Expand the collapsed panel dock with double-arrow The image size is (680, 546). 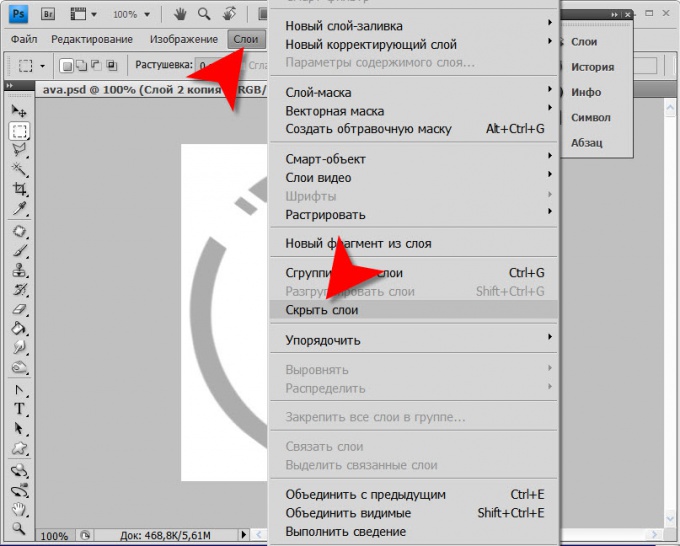coord(614,15)
